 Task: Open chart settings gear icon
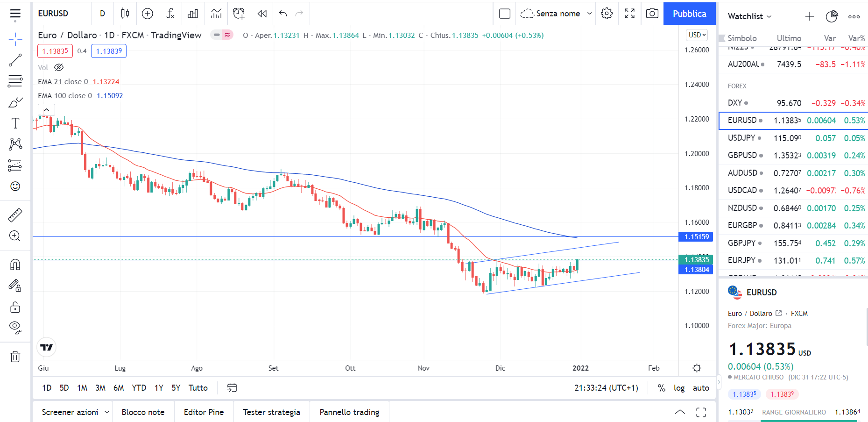[607, 14]
